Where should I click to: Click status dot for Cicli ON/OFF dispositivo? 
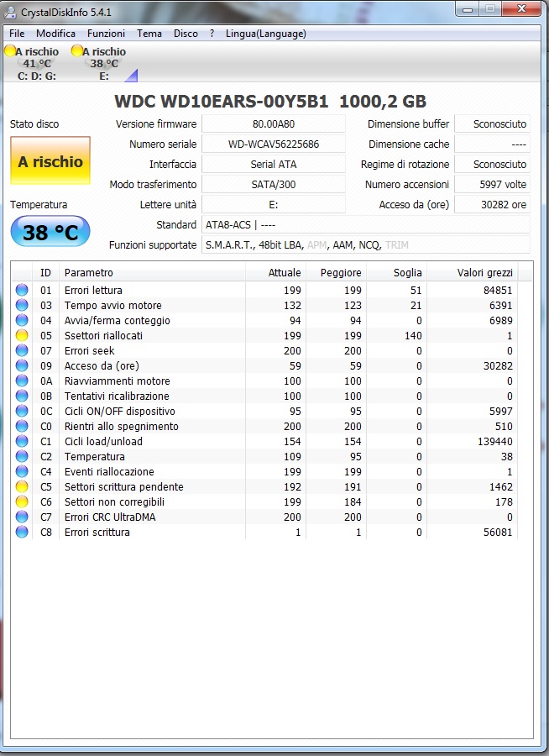pyautogui.click(x=22, y=411)
